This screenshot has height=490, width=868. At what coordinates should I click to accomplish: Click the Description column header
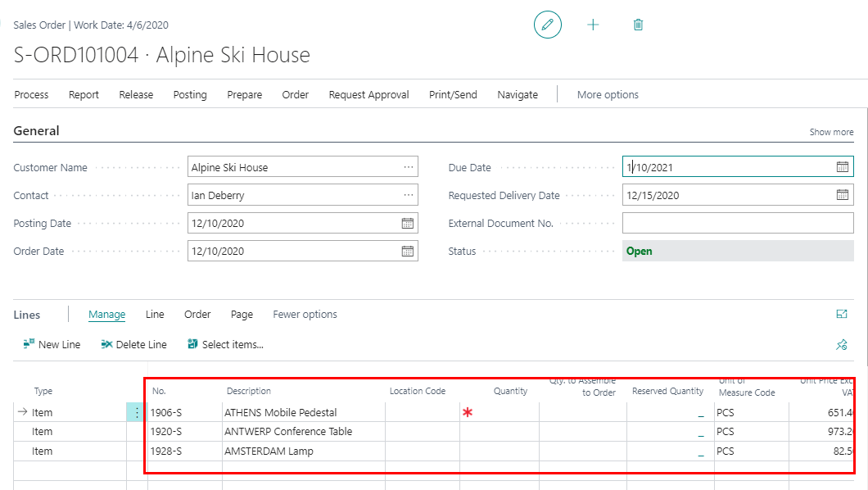249,391
